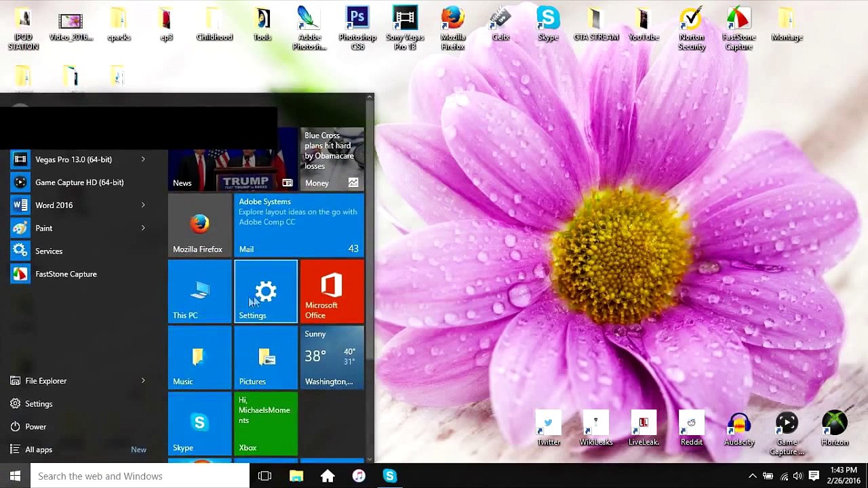The image size is (868, 488).
Task: Open the Settings tile with gear icon
Action: point(266,291)
